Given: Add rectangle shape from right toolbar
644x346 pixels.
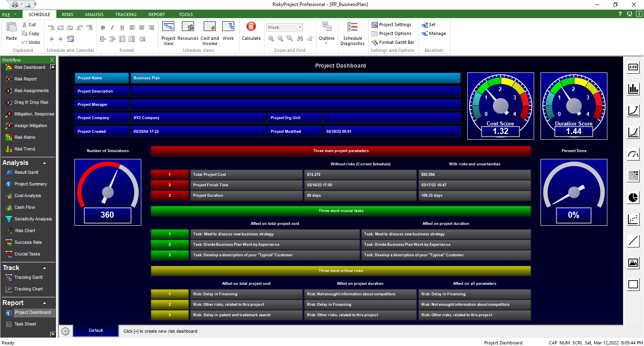Looking at the screenshot, I should coord(633,284).
